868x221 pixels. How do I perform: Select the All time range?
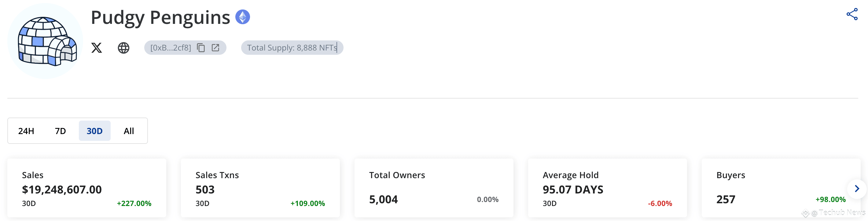click(x=129, y=131)
